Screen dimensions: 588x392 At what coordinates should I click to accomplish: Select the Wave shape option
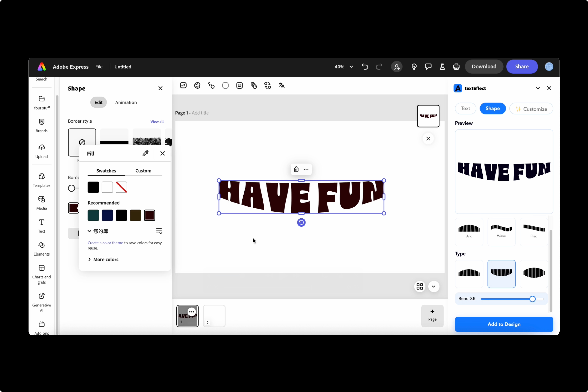point(501,231)
